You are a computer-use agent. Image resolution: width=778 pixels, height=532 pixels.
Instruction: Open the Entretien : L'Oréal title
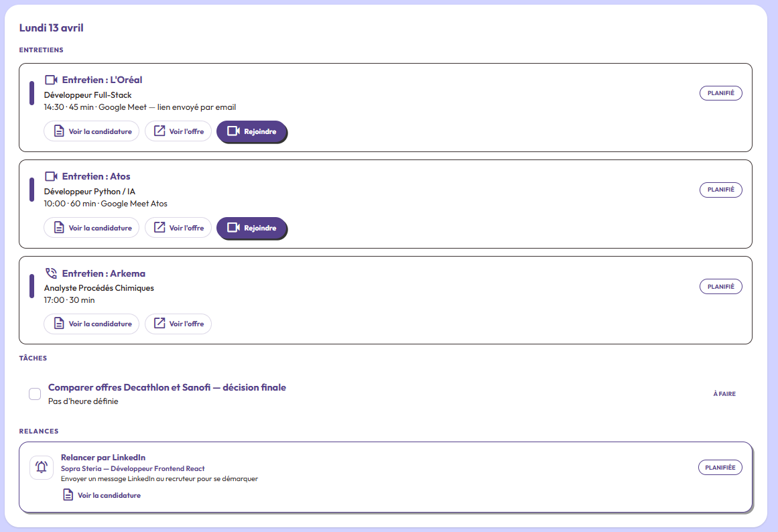(103, 80)
